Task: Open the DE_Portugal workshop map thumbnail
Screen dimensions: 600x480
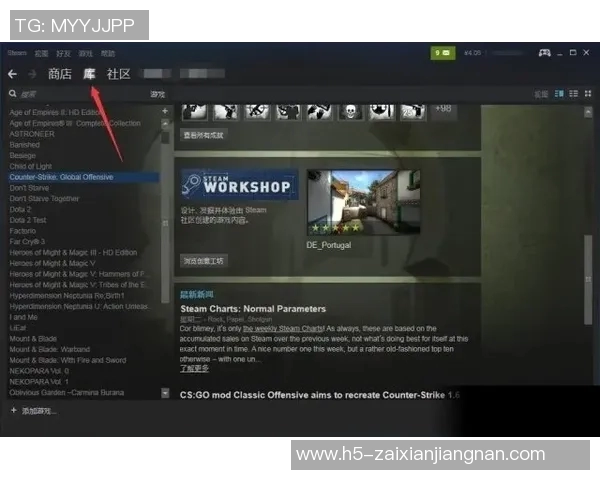Action: pyautogui.click(x=349, y=201)
